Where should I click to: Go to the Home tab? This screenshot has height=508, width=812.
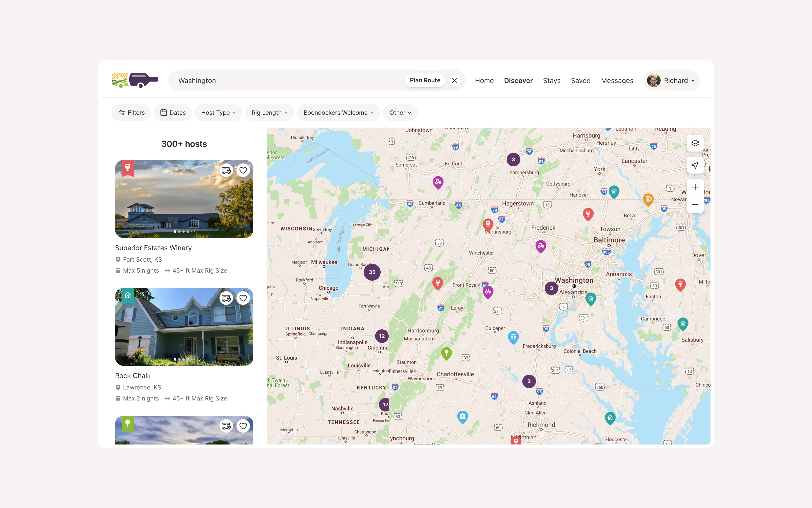point(484,81)
